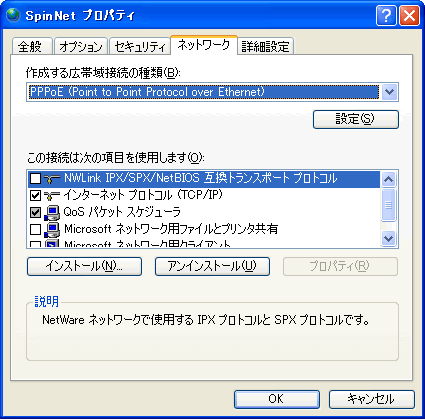
Task: Click the インストール(N)... button
Action: coord(84,266)
